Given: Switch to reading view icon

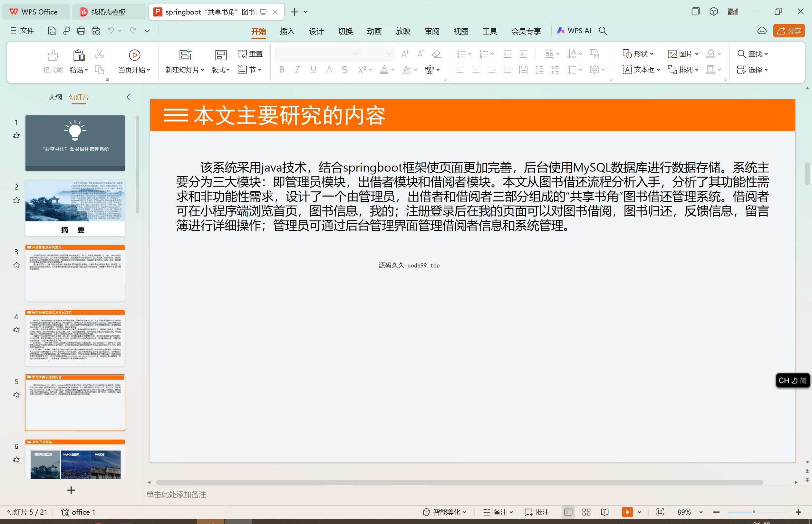Looking at the screenshot, I should (604, 512).
